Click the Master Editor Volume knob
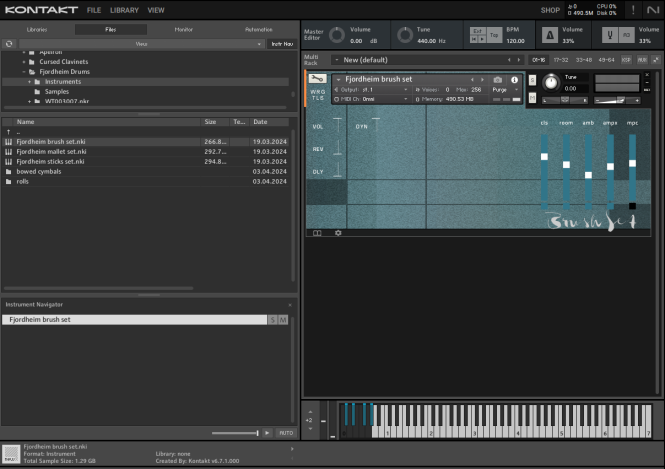Screen dimensions: 665x469 [337, 35]
